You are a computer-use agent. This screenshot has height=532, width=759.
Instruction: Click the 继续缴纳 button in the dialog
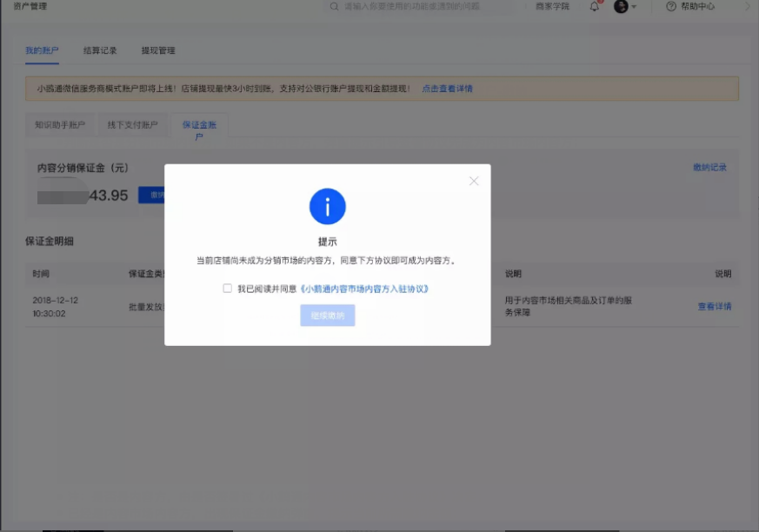pos(328,316)
